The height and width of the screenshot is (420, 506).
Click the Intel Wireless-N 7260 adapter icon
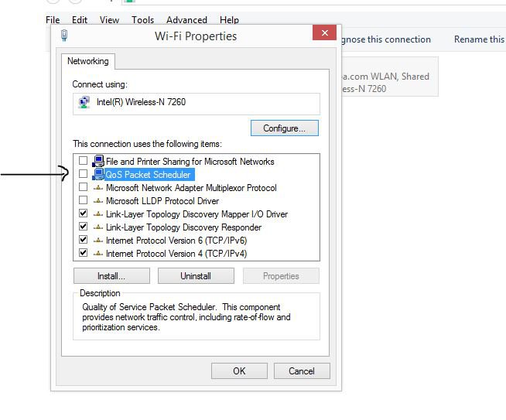point(84,102)
